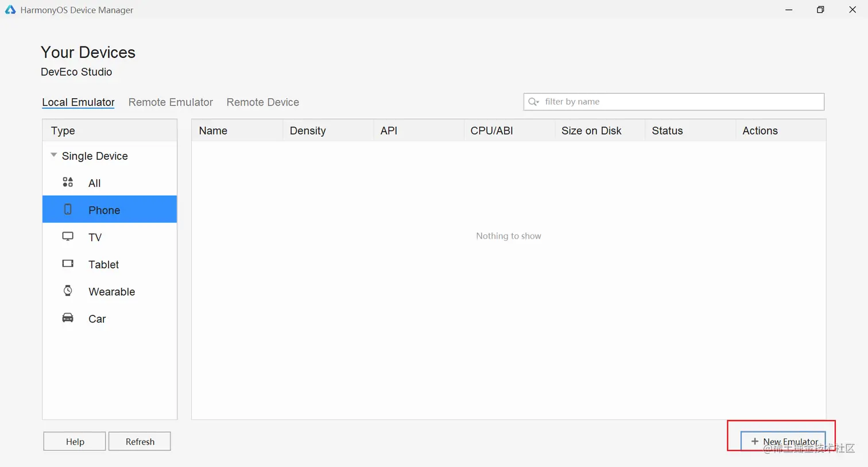Restore down the Device Manager window
Screen dimensions: 868x467
point(820,10)
